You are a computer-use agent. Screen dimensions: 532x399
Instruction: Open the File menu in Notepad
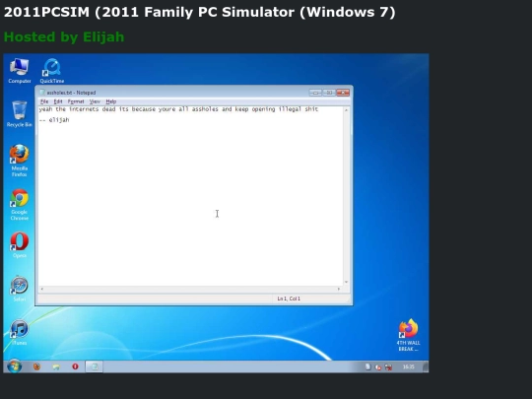point(44,101)
